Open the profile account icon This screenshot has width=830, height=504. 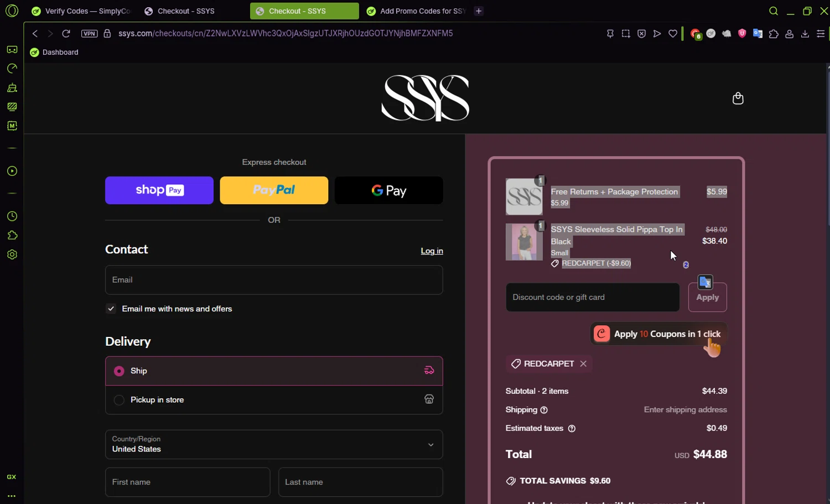(x=790, y=34)
